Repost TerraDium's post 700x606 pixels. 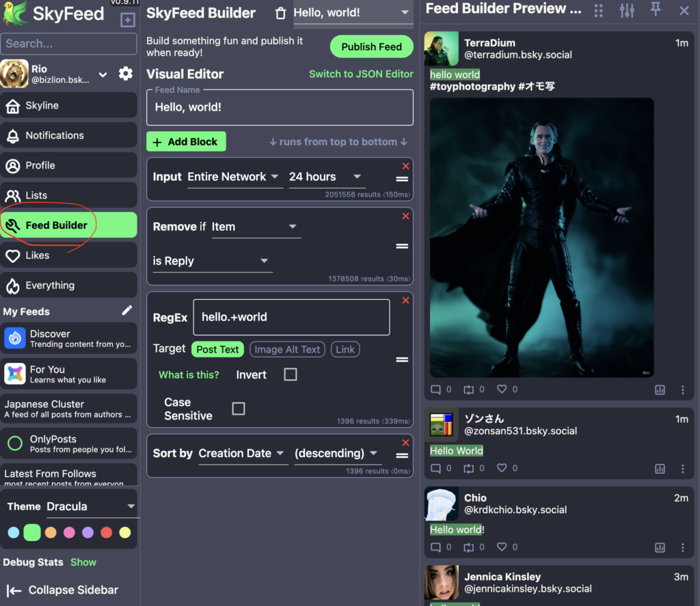(x=468, y=389)
